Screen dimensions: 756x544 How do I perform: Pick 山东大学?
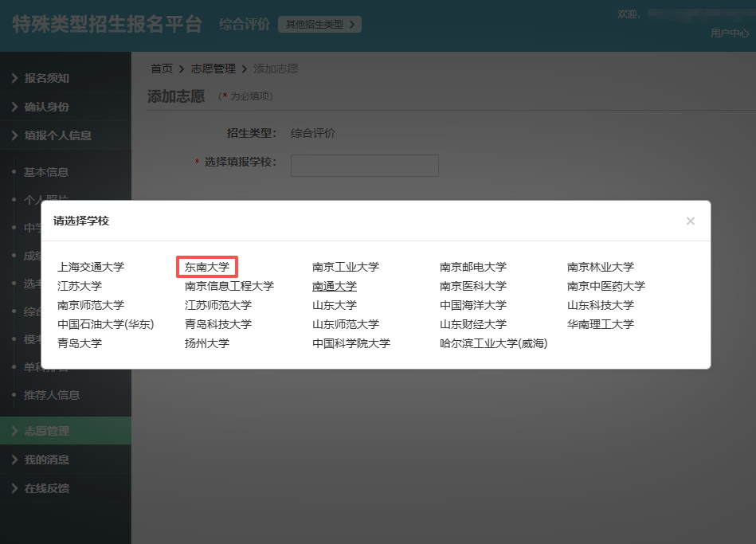pyautogui.click(x=335, y=305)
